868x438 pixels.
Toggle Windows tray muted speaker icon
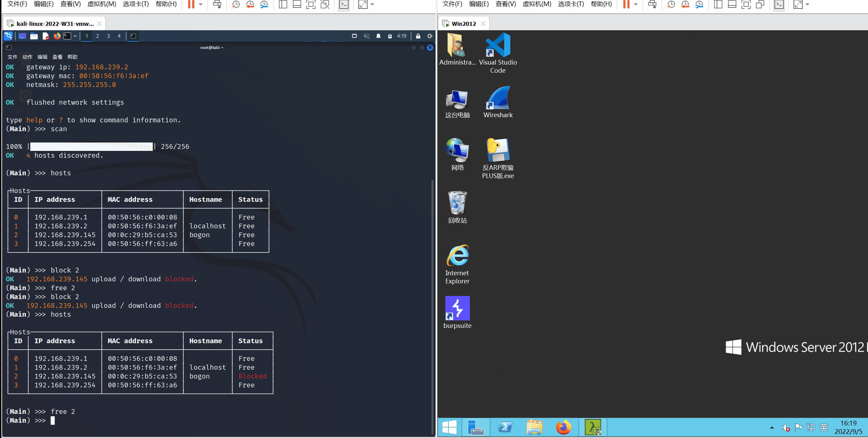click(x=786, y=427)
